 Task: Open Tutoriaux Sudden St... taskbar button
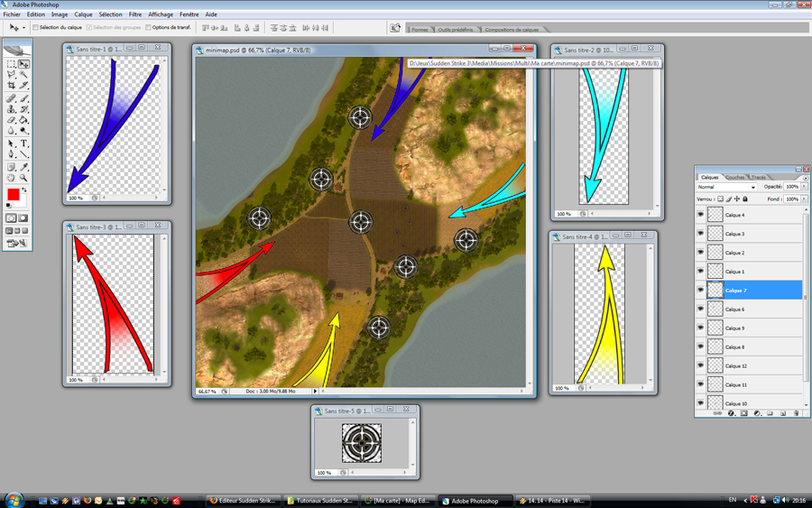point(321,501)
